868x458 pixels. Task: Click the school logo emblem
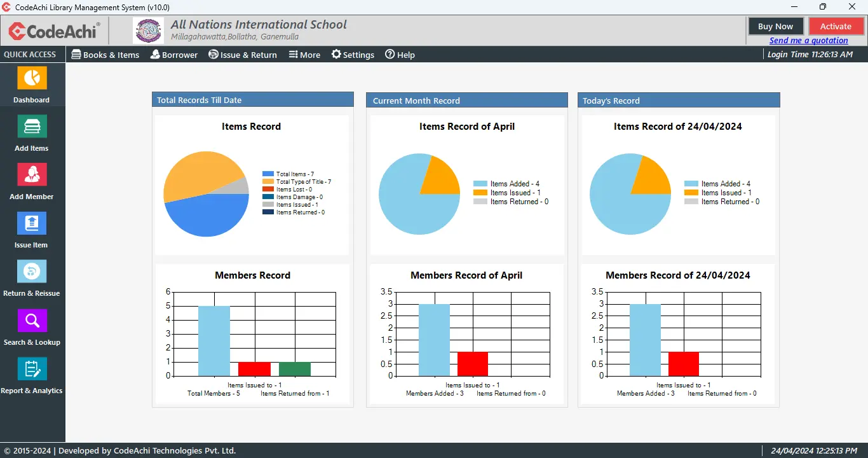(x=149, y=31)
